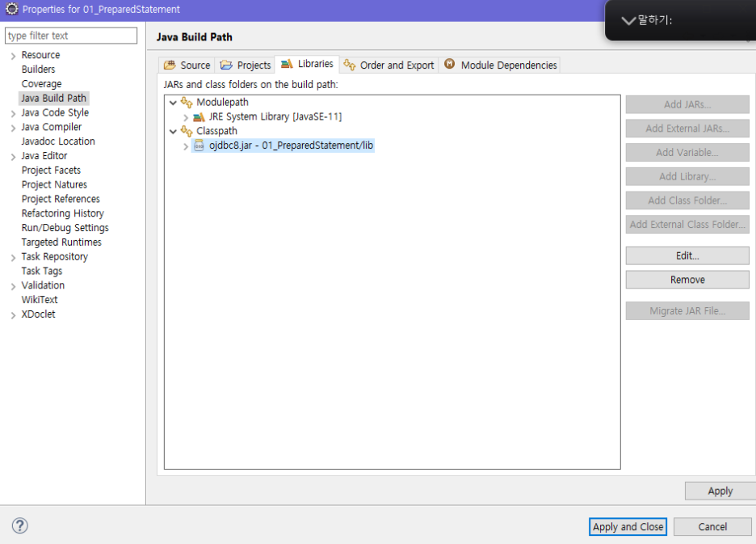Open the Task Tags page
Viewport: 756px width, 544px height.
(41, 272)
